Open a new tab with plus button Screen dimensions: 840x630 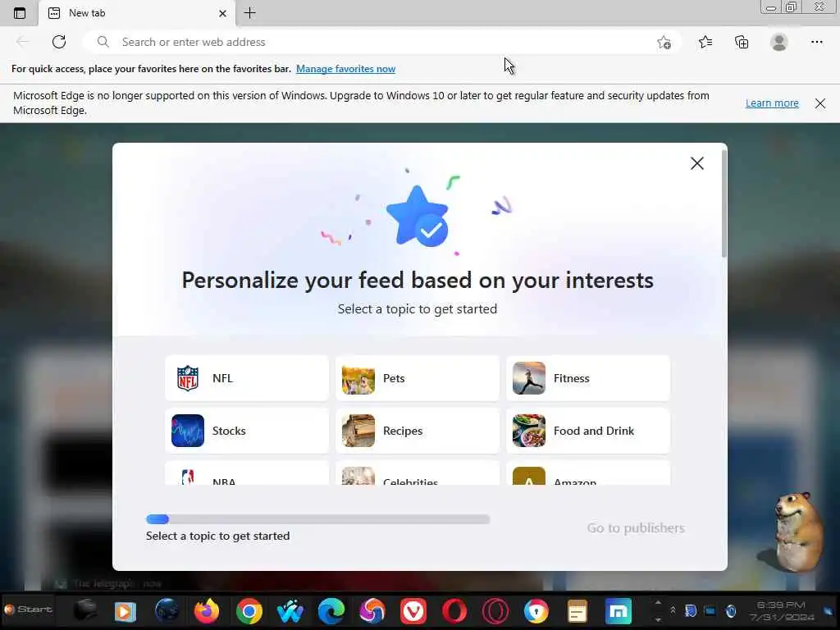click(x=249, y=13)
